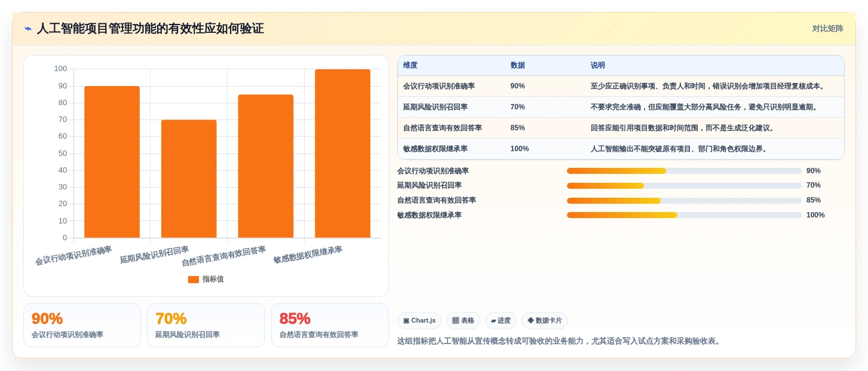
Task: Open the 85% 自然语言查询有效回答率 data card
Action: 330,325
